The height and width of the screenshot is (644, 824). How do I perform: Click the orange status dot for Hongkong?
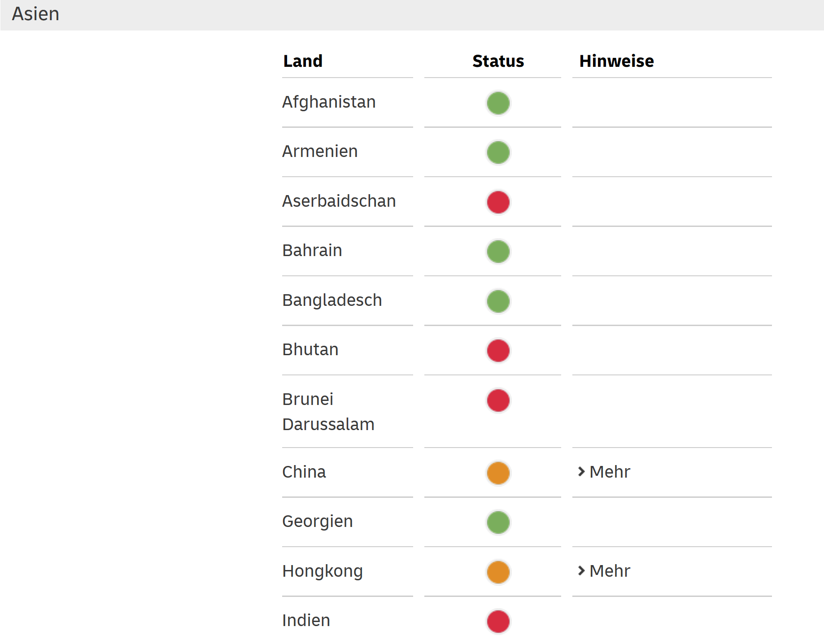498,572
